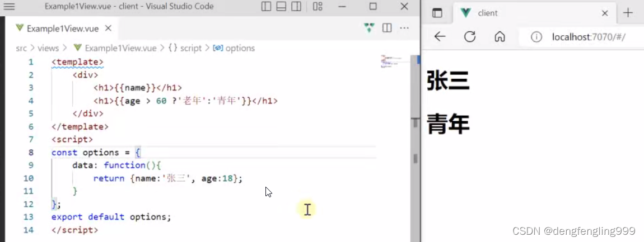Click the <template> tag on line 1
Image resolution: width=644 pixels, height=242 pixels.
click(78, 62)
